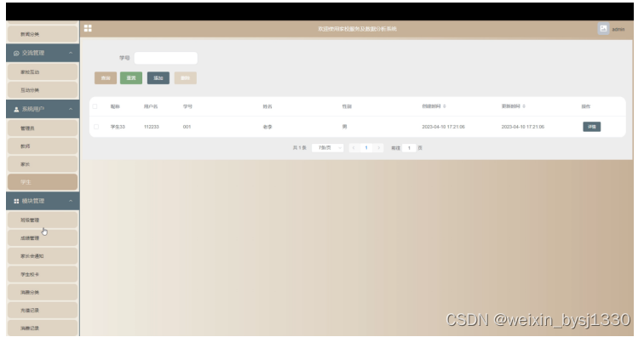This screenshot has width=644, height=337.
Task: Sort the 创建时间 column by its arrows
Action: click(445, 106)
